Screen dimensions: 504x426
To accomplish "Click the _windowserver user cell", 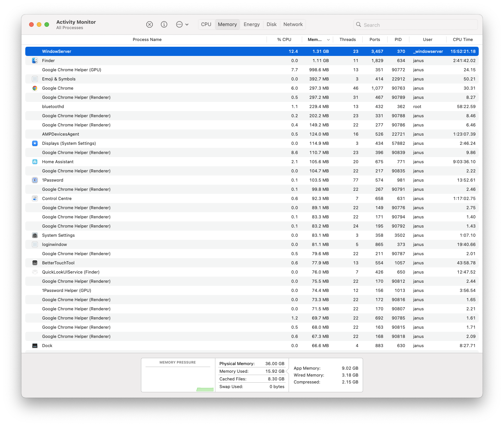I will click(x=428, y=51).
